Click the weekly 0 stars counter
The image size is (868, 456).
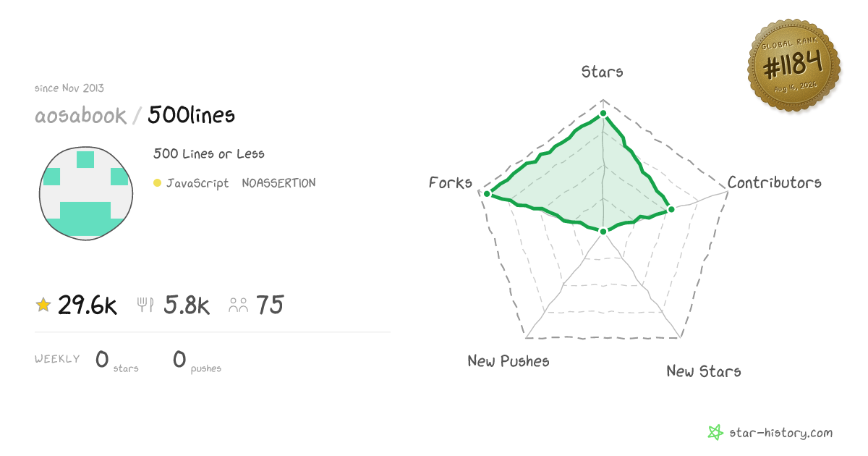tap(116, 360)
